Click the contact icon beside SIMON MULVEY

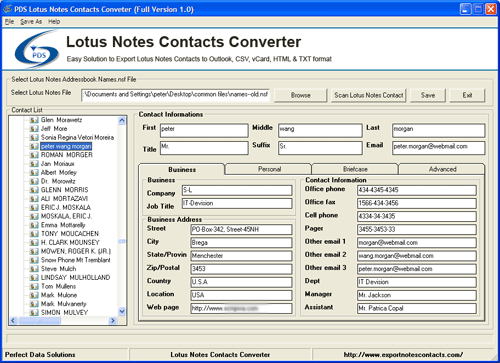34,313
